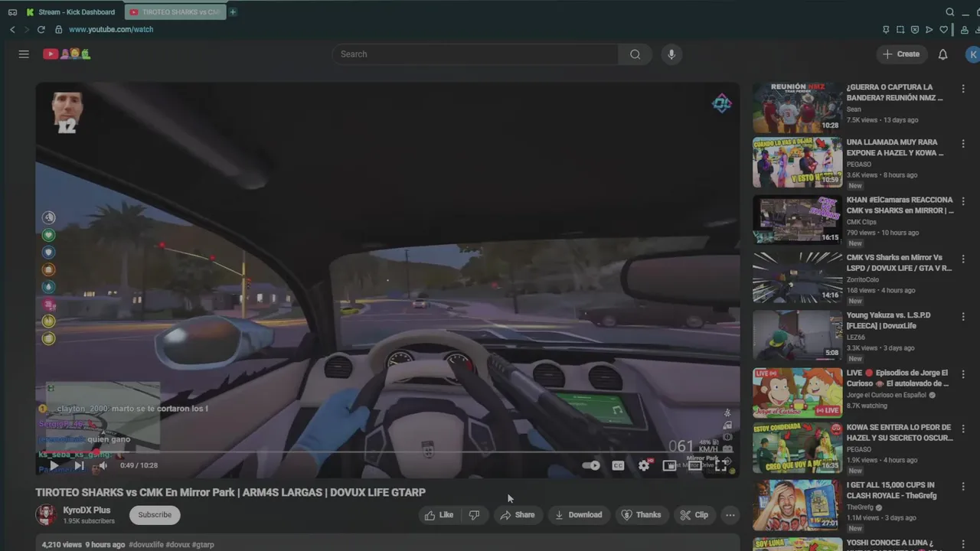Click the address bar URL
980x551 pixels.
tap(111, 29)
